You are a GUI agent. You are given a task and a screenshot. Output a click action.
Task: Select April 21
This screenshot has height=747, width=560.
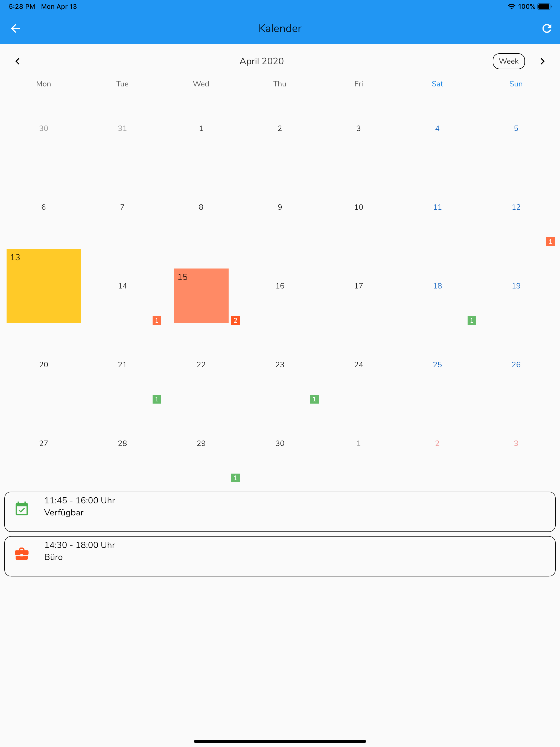point(122,365)
